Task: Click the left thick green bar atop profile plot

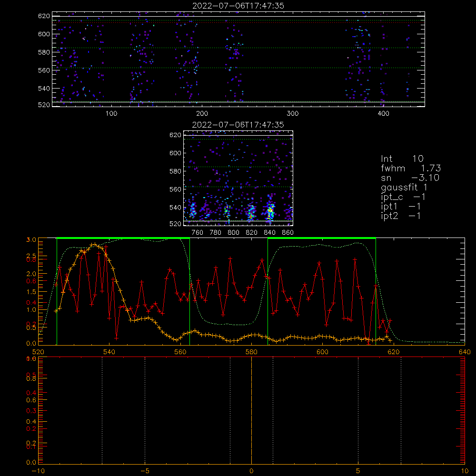Action: pyautogui.click(x=123, y=238)
